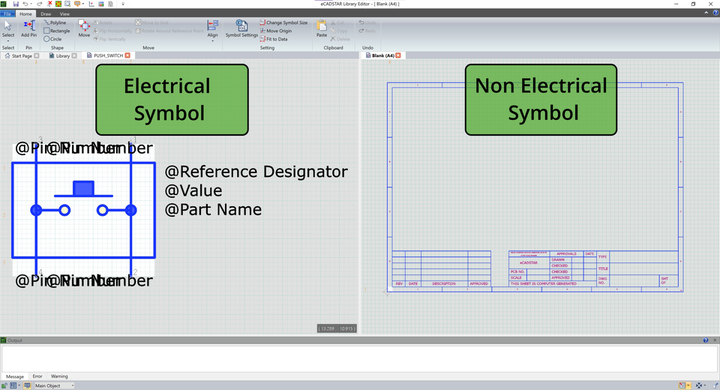720x390 pixels.
Task: Activate the Move tool
Action: [84, 28]
